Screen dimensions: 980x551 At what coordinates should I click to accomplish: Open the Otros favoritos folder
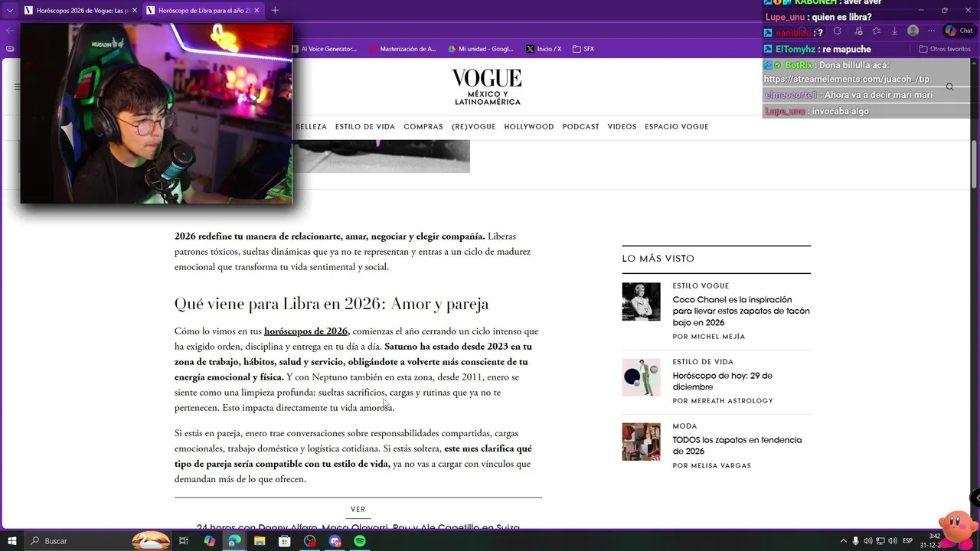coord(945,49)
